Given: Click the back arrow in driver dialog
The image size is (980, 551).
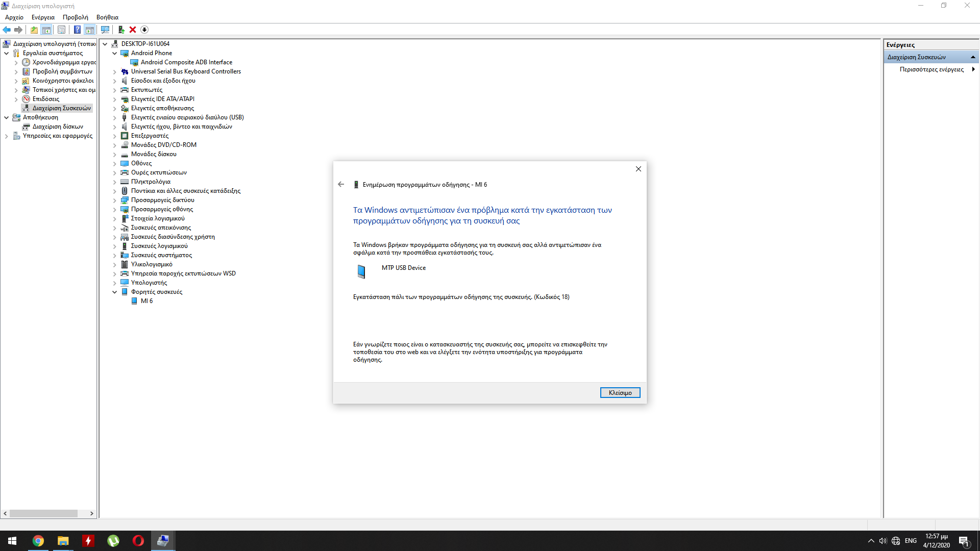Looking at the screenshot, I should pos(341,184).
